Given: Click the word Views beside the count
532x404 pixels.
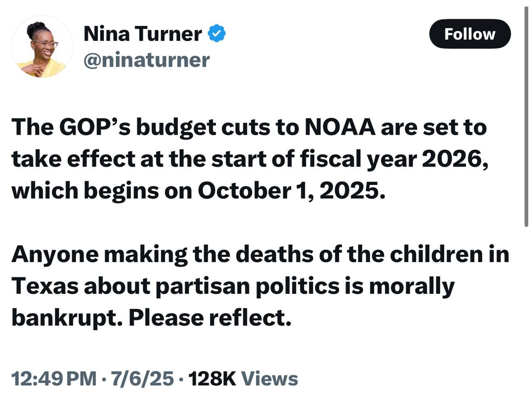Looking at the screenshot, I should (270, 379).
